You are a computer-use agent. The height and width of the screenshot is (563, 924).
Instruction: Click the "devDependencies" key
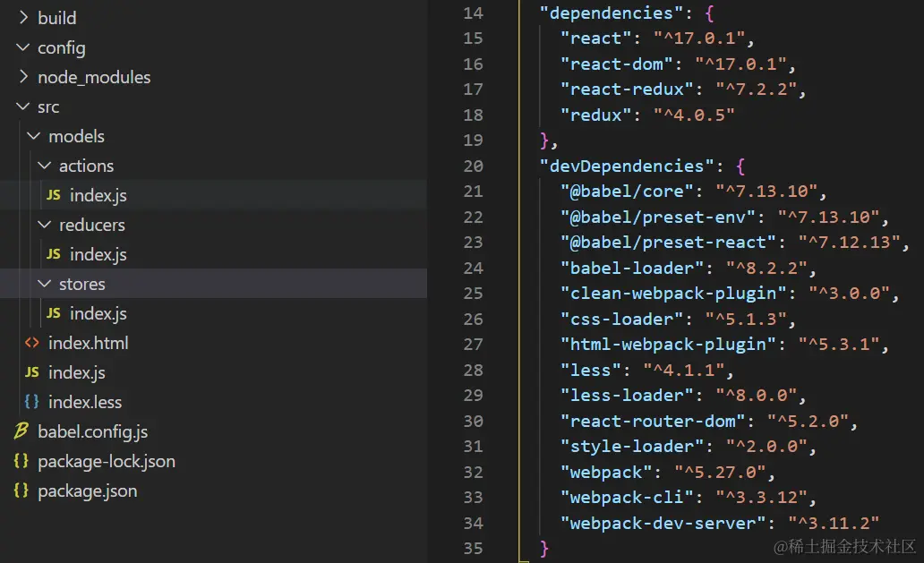(x=627, y=166)
